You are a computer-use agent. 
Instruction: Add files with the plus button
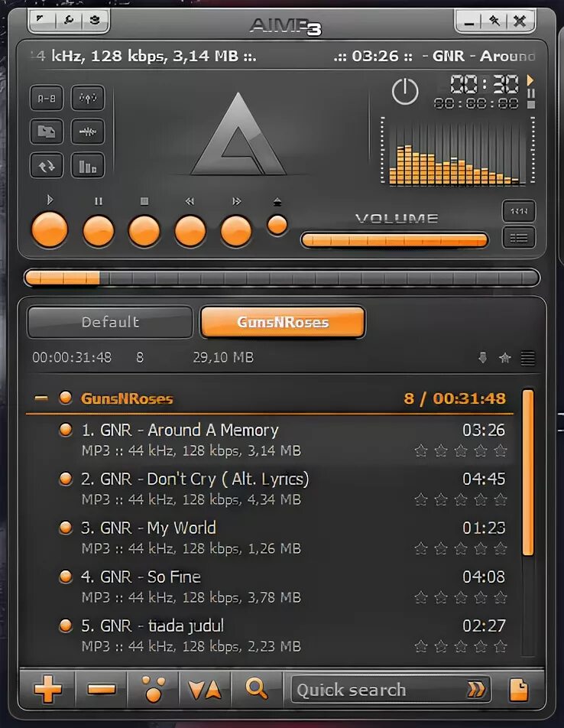click(48, 690)
